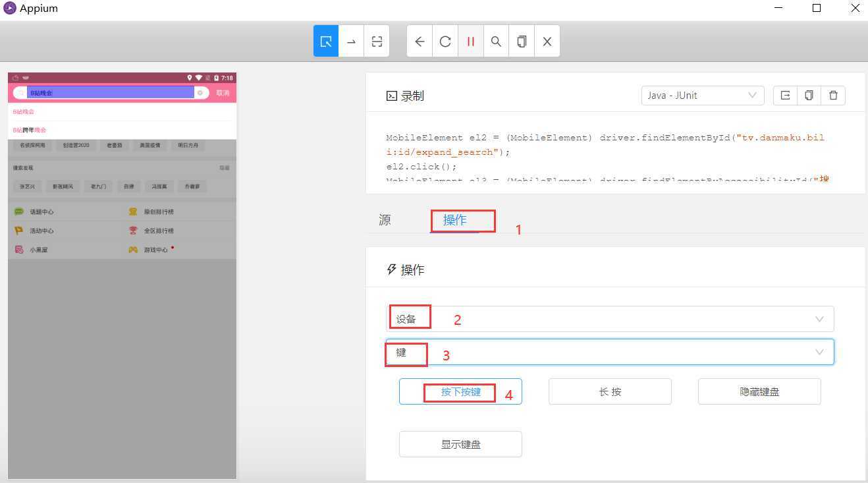Clear search text with the circle x icon
The width and height of the screenshot is (868, 483).
coord(200,93)
